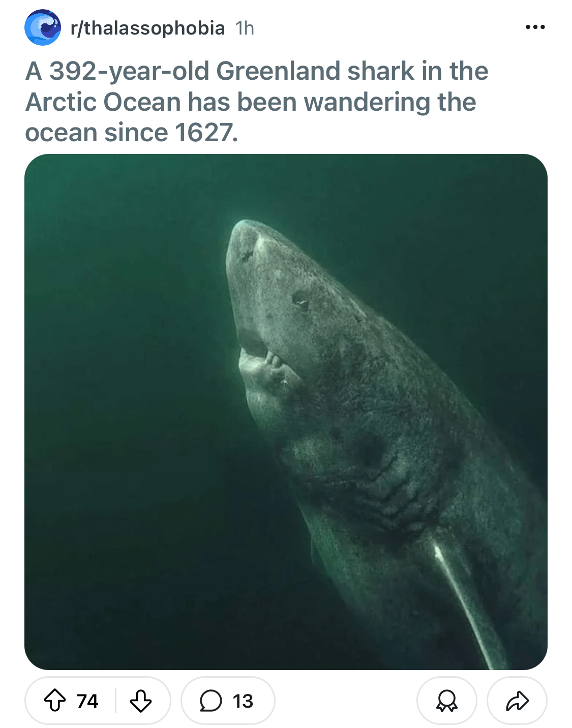Click the vote count "74"
The height and width of the screenshot is (728, 572).
tap(87, 701)
